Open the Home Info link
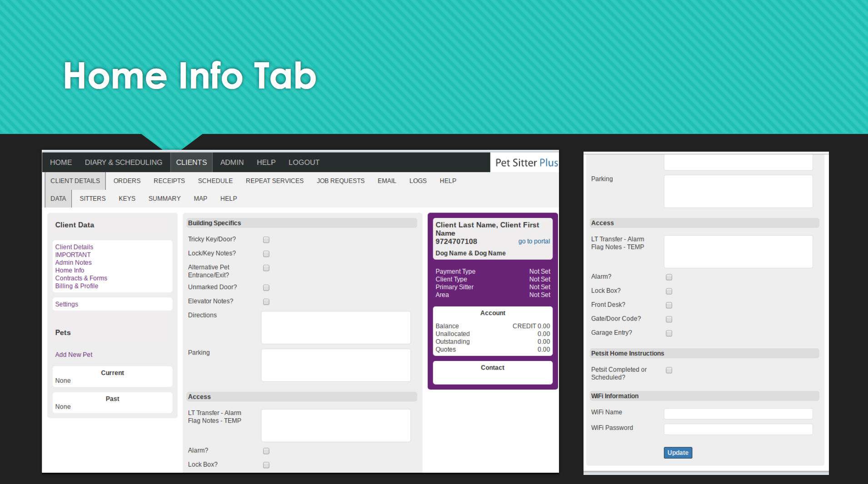 [x=70, y=270]
